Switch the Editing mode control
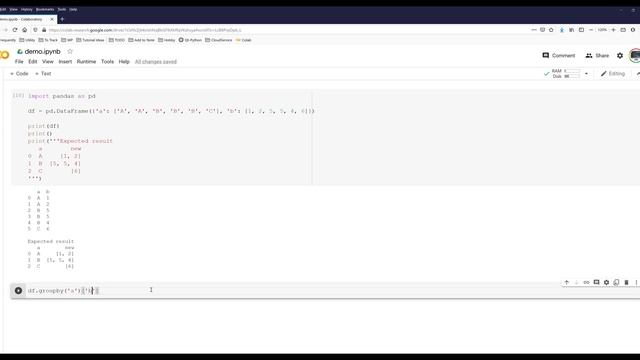Screen dimensions: 640x360 613,74
